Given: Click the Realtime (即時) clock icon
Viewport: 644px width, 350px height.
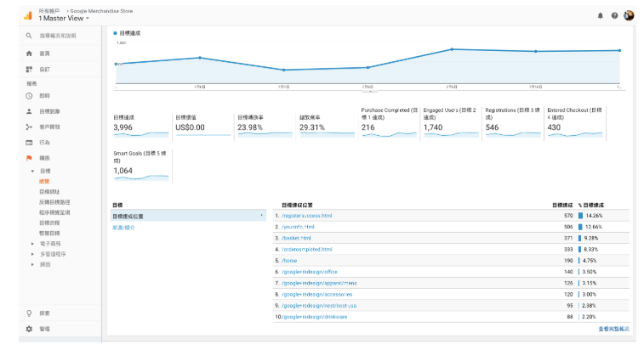Looking at the screenshot, I should tap(29, 96).
